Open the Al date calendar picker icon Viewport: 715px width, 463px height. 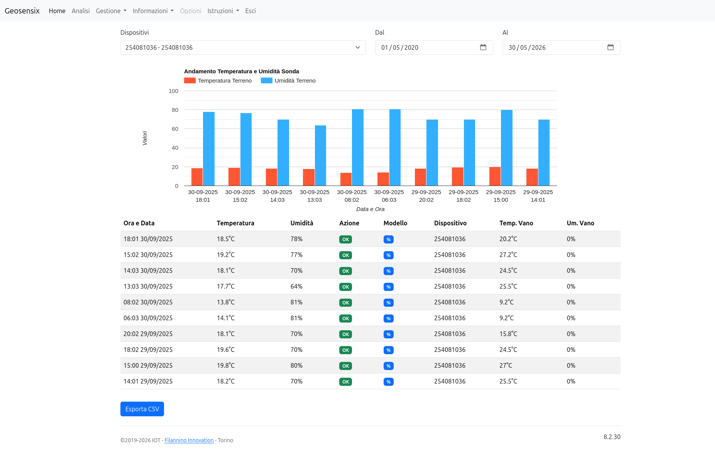610,47
